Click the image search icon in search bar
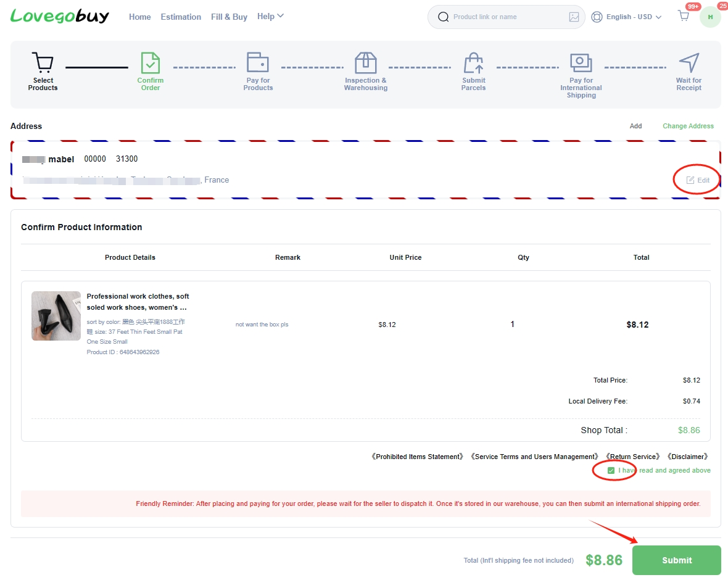728x580 pixels. [574, 17]
